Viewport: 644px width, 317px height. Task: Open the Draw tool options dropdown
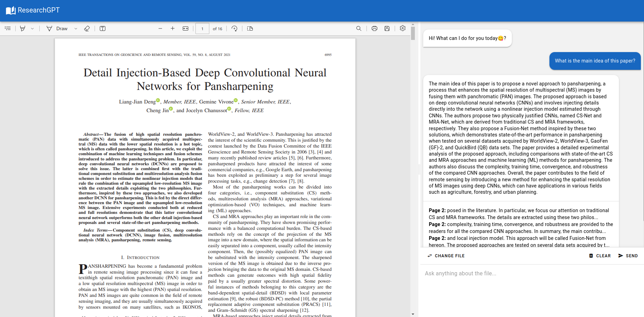tap(76, 28)
